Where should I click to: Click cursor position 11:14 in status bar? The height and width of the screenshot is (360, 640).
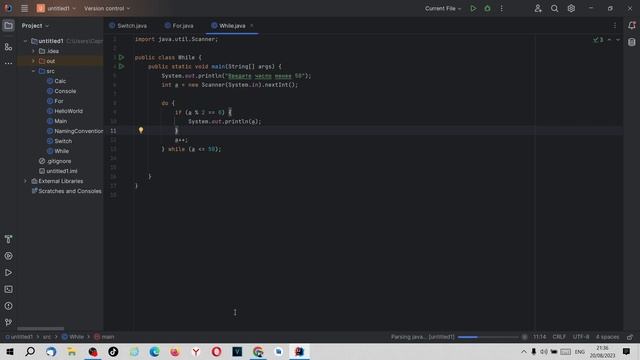539,337
